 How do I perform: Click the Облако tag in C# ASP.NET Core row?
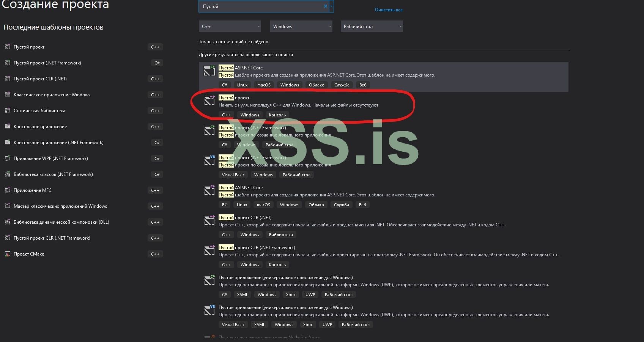coord(316,85)
